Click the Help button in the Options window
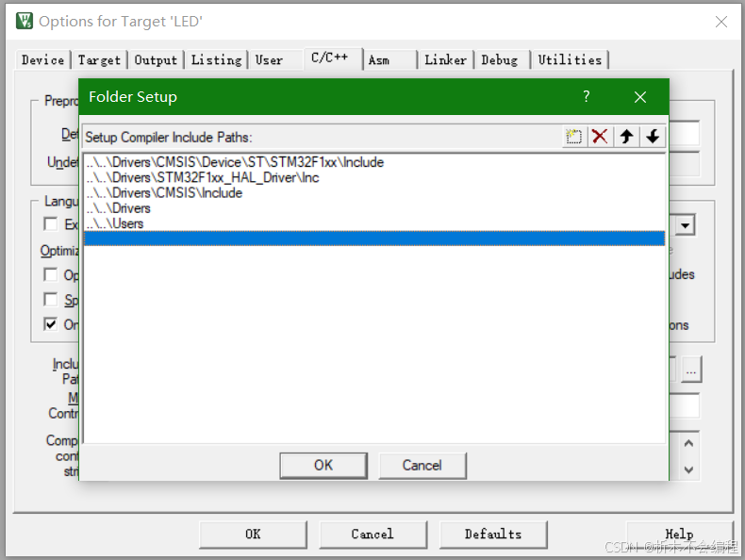 tap(679, 535)
